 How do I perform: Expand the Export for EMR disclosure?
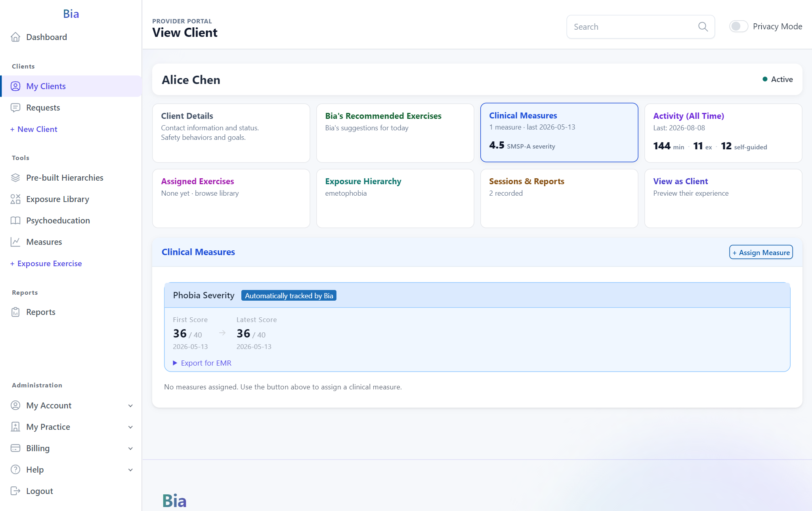202,363
